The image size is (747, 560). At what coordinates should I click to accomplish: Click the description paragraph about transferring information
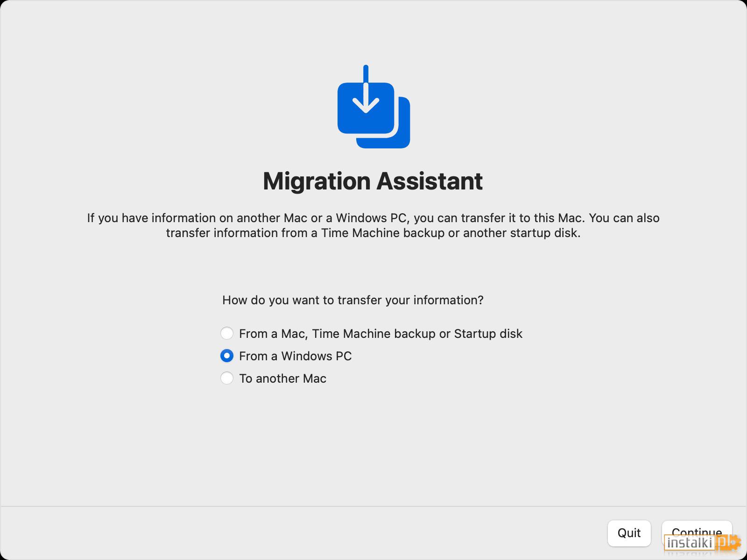coord(373,225)
